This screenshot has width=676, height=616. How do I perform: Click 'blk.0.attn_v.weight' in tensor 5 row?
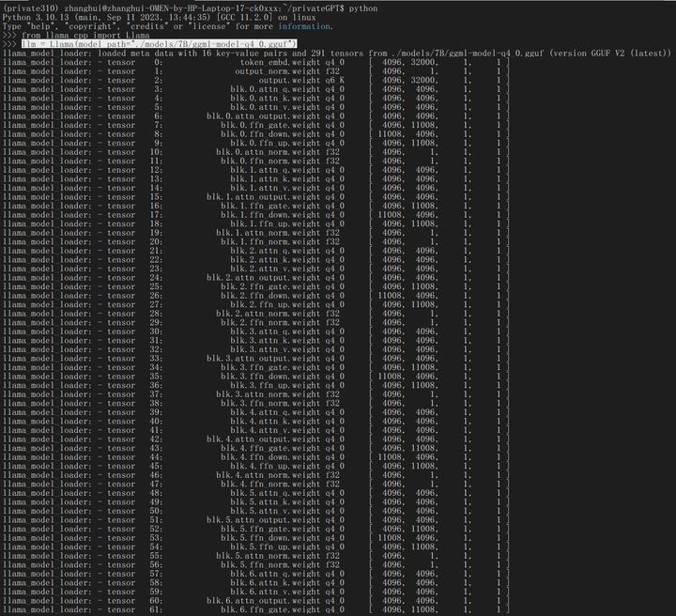point(275,107)
